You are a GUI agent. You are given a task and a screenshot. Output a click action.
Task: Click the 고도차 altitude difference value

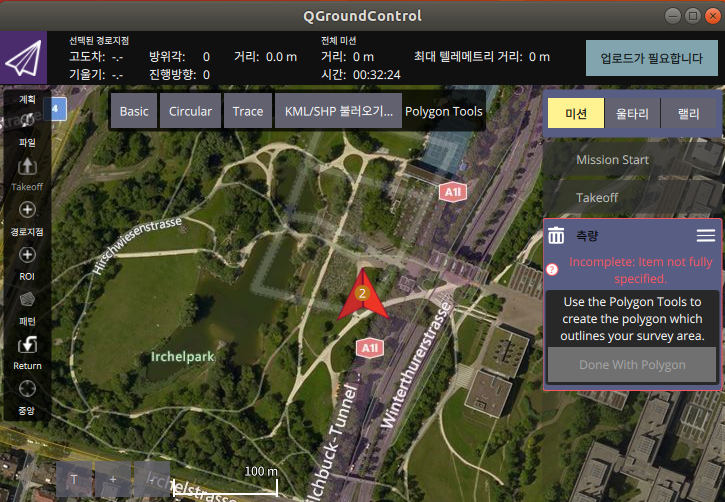117,58
